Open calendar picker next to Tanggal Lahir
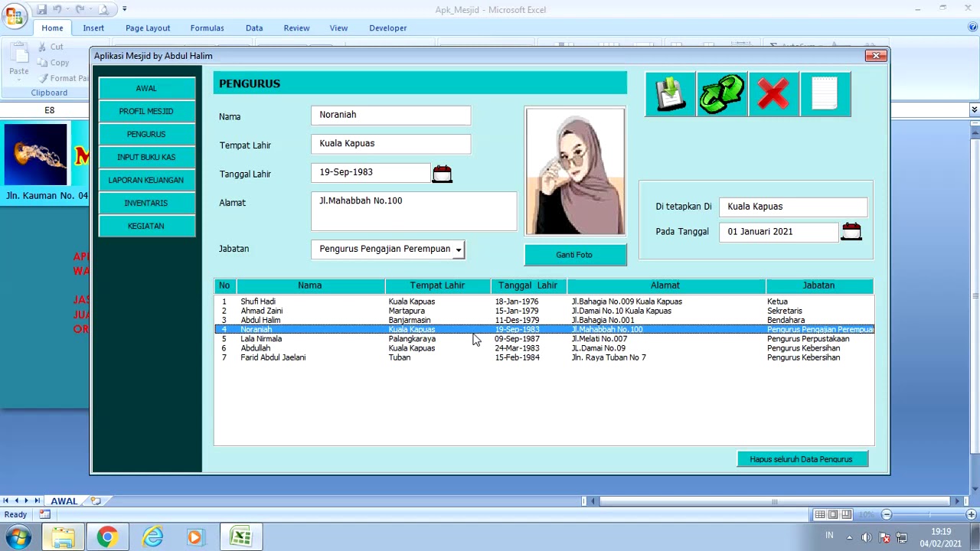This screenshot has height=551, width=980. pos(442,174)
